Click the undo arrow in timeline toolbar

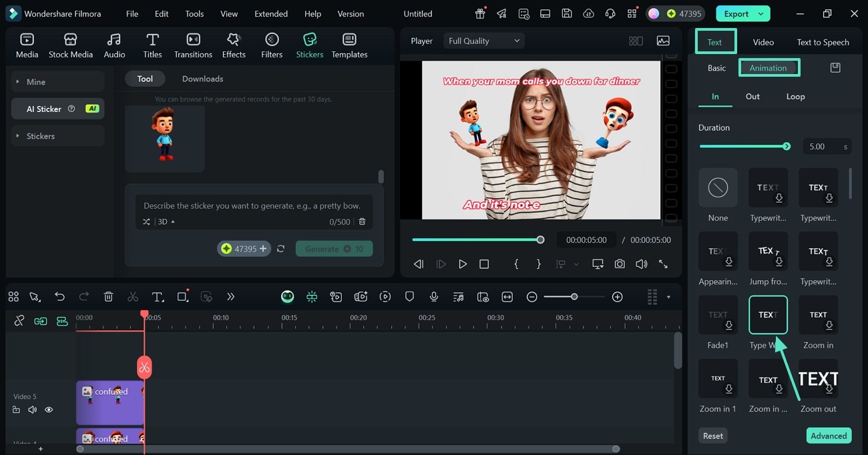(60, 297)
